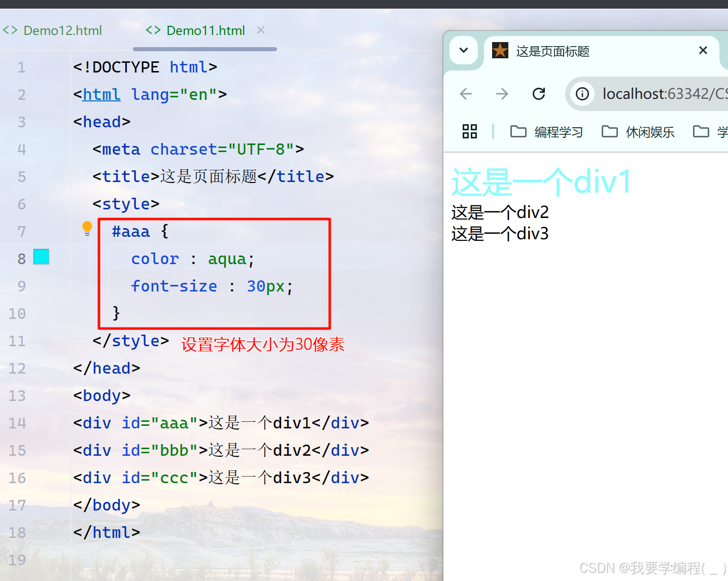Click the browser forward arrow
The width and height of the screenshot is (728, 581).
[502, 94]
